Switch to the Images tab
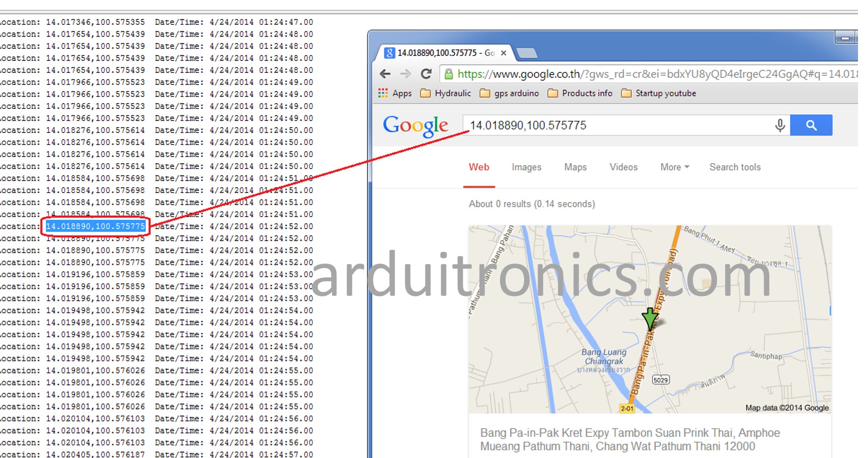868x458 pixels. [x=526, y=167]
